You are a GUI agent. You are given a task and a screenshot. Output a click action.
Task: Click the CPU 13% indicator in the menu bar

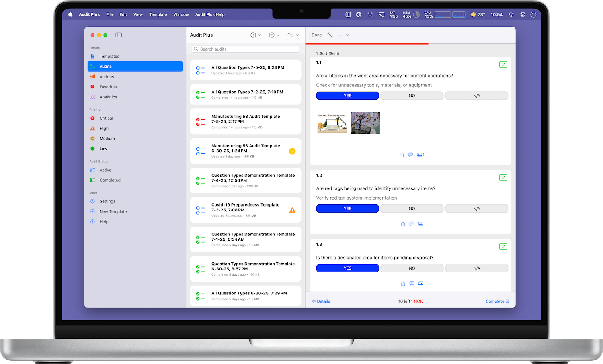[x=429, y=14]
